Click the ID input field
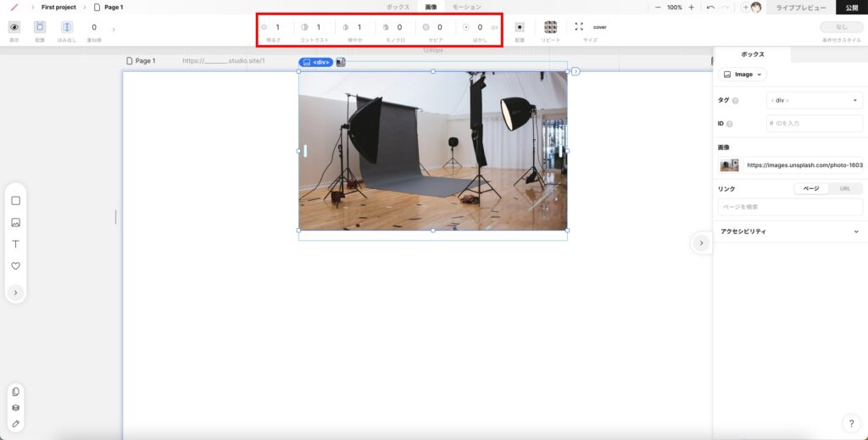 click(814, 124)
